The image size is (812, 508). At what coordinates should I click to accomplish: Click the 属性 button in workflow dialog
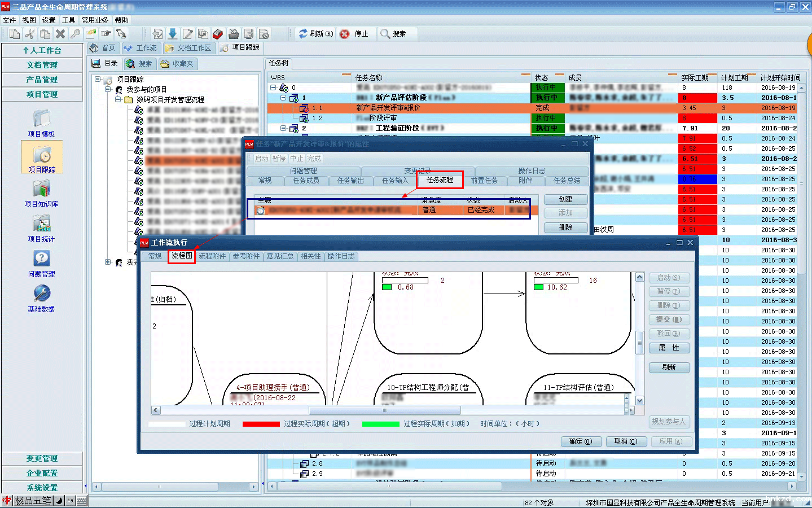click(x=669, y=348)
